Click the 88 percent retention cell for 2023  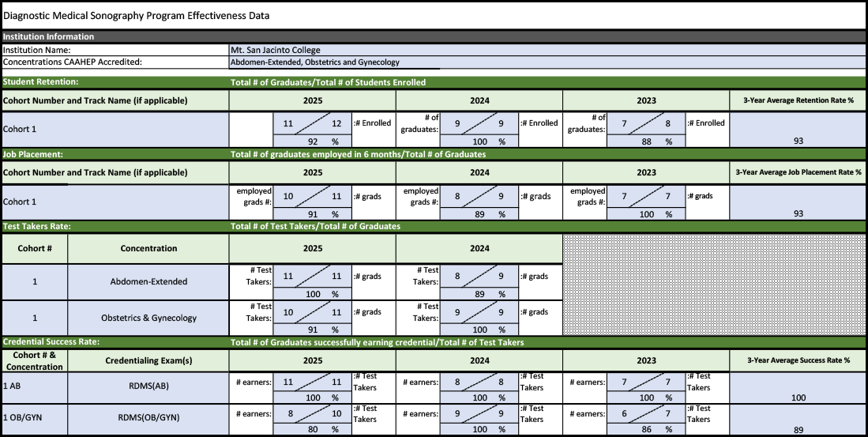(x=647, y=141)
